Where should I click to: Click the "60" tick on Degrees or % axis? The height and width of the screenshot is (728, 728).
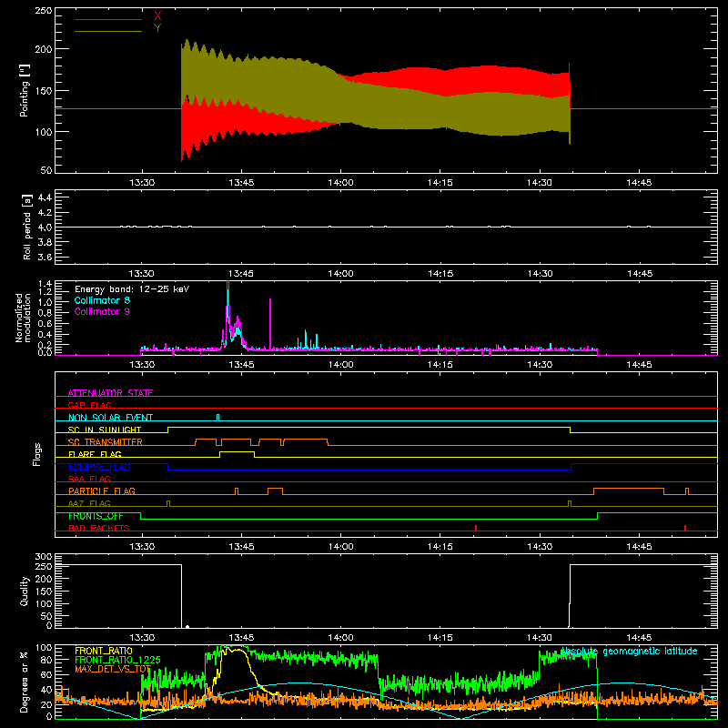point(46,675)
